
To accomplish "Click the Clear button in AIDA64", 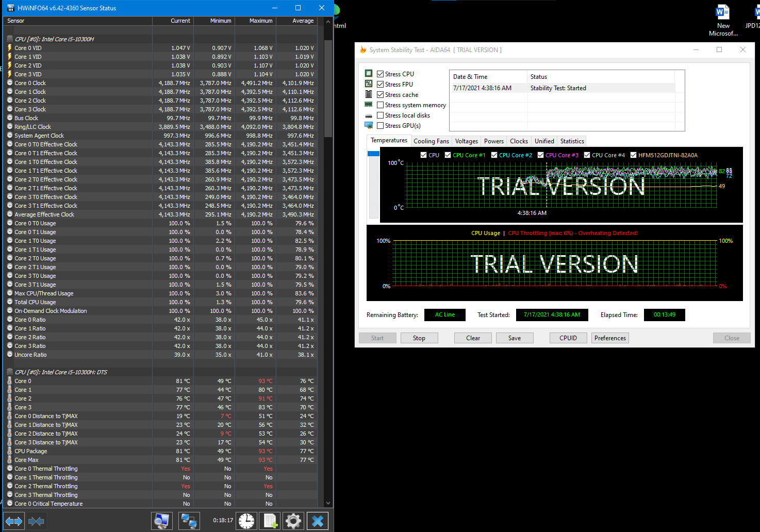I will pyautogui.click(x=473, y=338).
